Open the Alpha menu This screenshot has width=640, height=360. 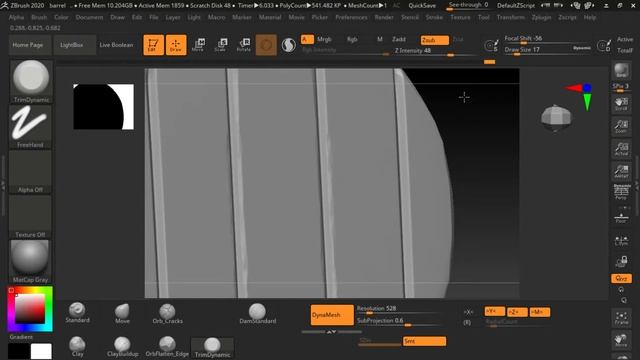[16, 18]
